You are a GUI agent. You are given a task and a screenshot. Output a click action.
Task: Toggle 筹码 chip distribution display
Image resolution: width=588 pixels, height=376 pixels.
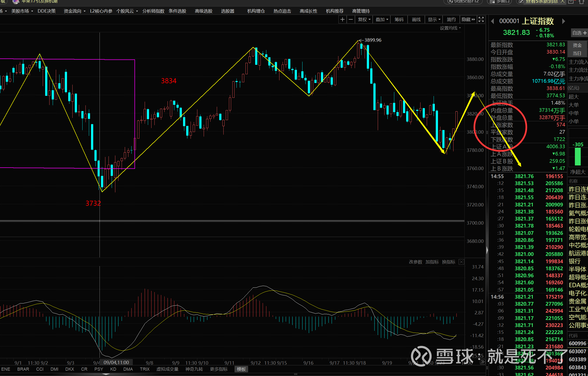[399, 20]
